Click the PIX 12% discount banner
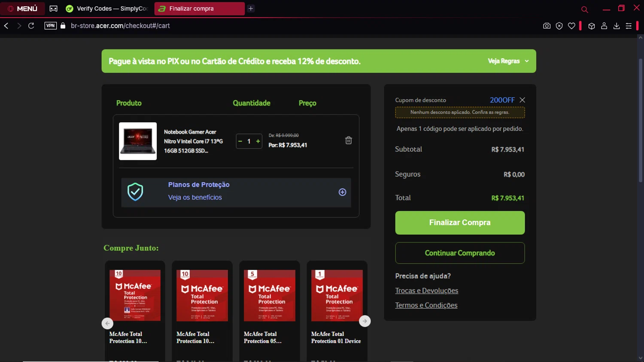 tap(319, 61)
